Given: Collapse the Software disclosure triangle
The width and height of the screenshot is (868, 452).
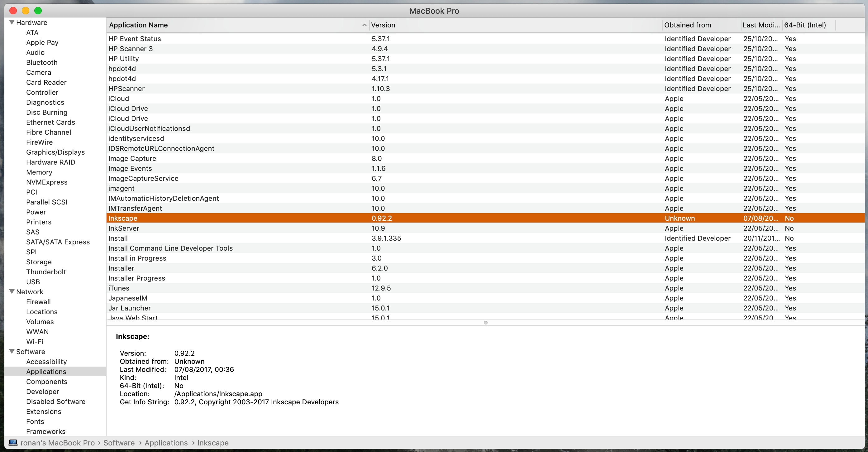Looking at the screenshot, I should point(12,351).
